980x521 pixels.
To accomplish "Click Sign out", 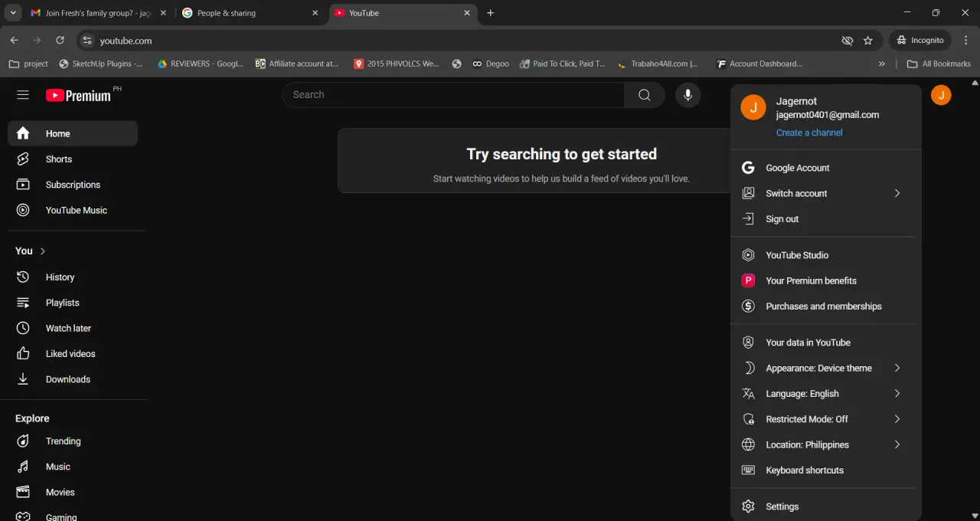I will click(826, 219).
